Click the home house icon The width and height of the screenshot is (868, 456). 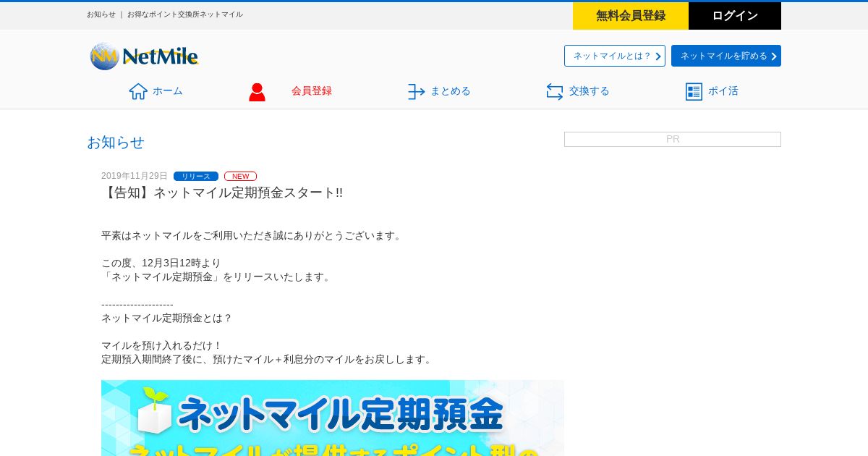138,91
